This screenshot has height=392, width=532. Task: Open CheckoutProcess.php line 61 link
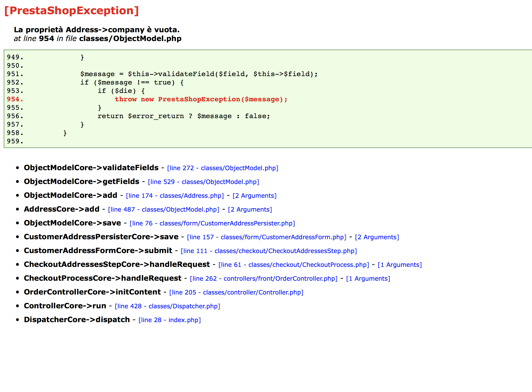[294, 265]
